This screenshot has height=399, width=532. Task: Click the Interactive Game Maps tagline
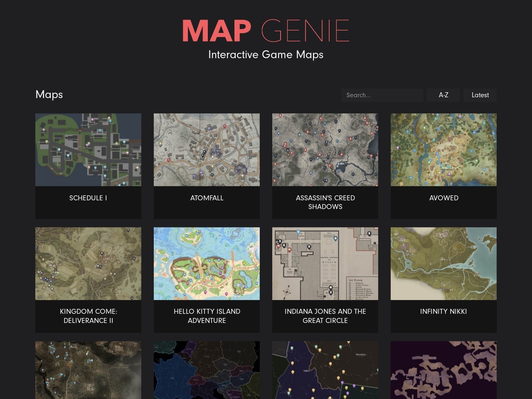tap(266, 54)
